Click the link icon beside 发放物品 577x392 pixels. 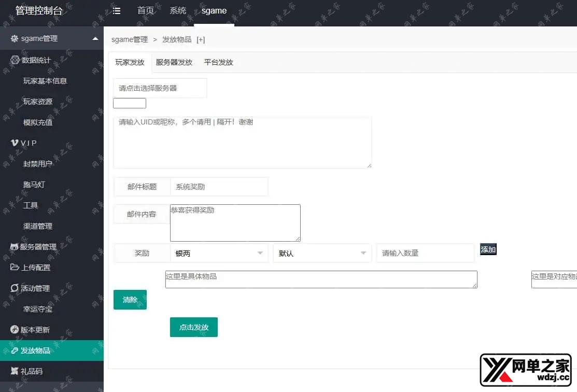pos(15,351)
